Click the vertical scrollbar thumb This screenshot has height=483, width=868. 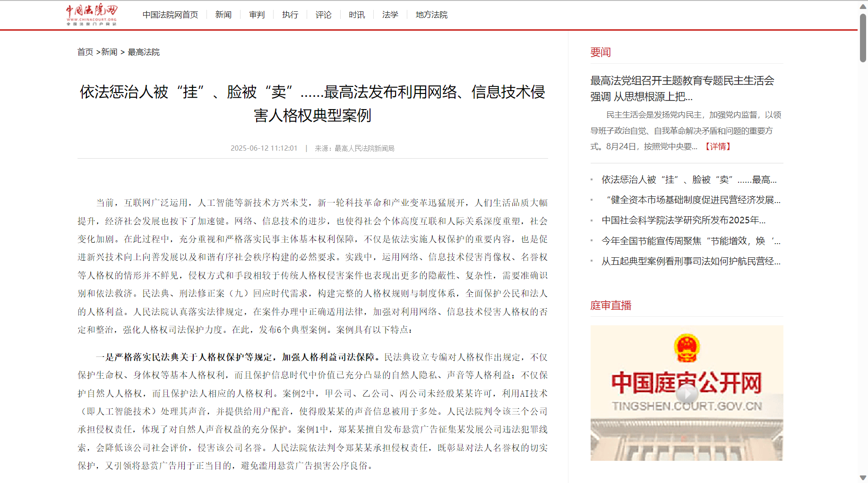pyautogui.click(x=863, y=38)
